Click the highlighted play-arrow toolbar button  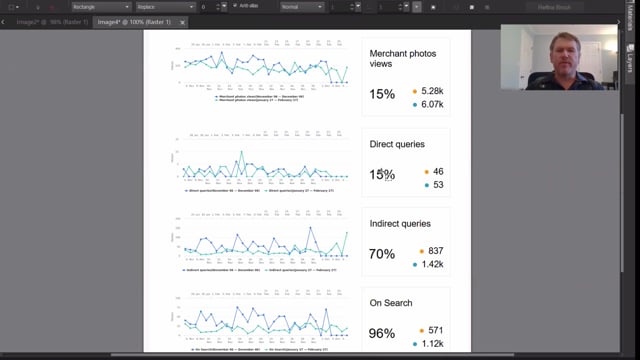(x=417, y=7)
